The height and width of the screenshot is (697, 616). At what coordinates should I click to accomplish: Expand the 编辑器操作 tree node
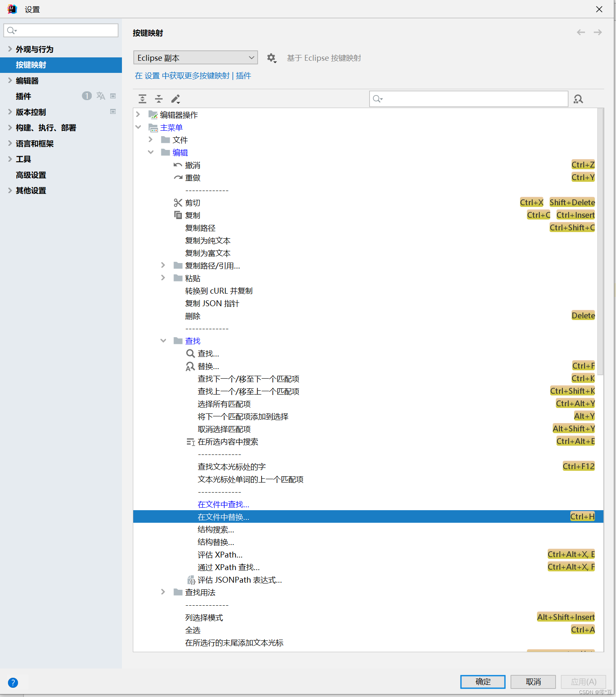coord(138,114)
